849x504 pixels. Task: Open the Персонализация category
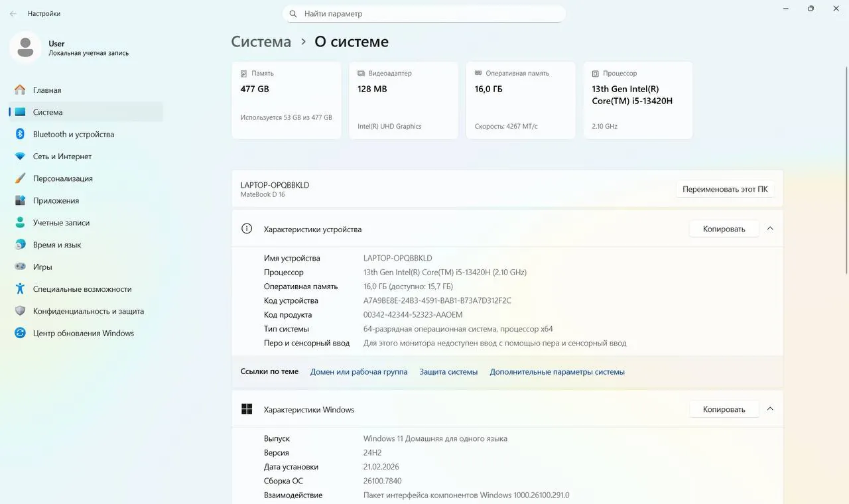click(x=86, y=178)
